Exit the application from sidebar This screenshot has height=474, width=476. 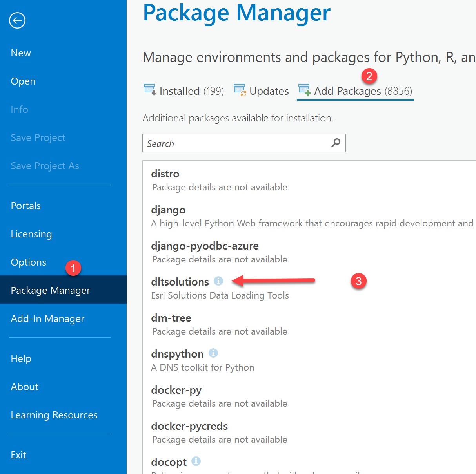click(18, 455)
